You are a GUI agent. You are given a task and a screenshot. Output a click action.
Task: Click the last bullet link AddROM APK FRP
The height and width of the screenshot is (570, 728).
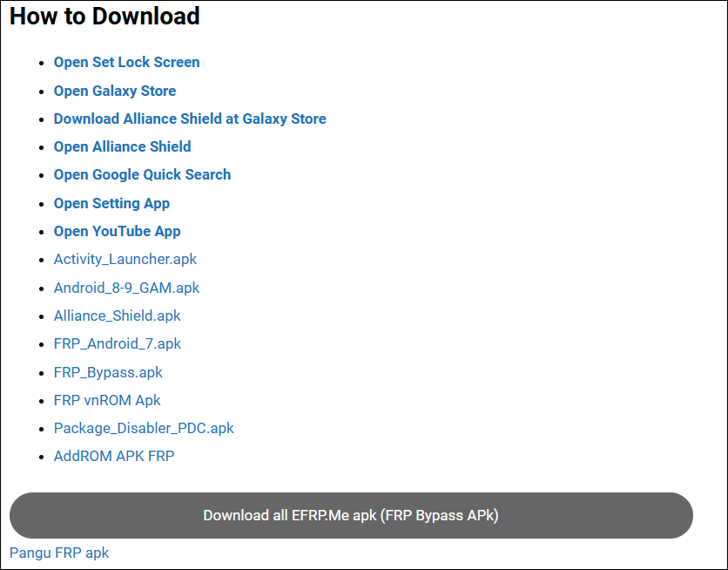pos(113,456)
